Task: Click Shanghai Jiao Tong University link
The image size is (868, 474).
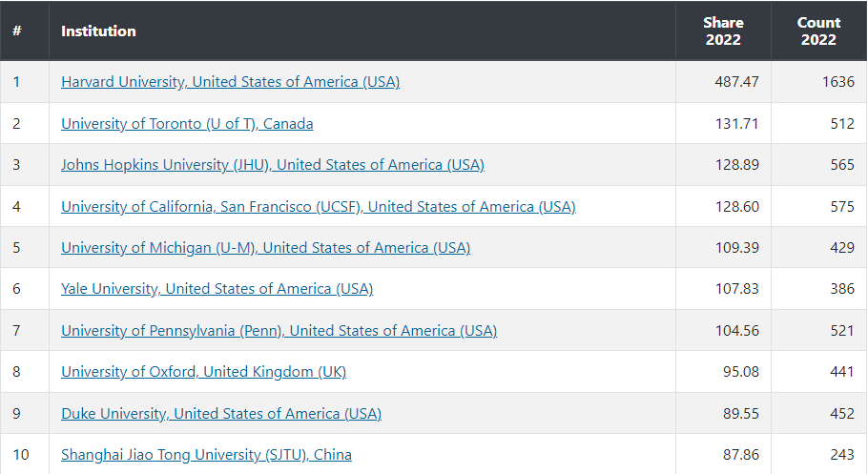Action: (x=206, y=455)
